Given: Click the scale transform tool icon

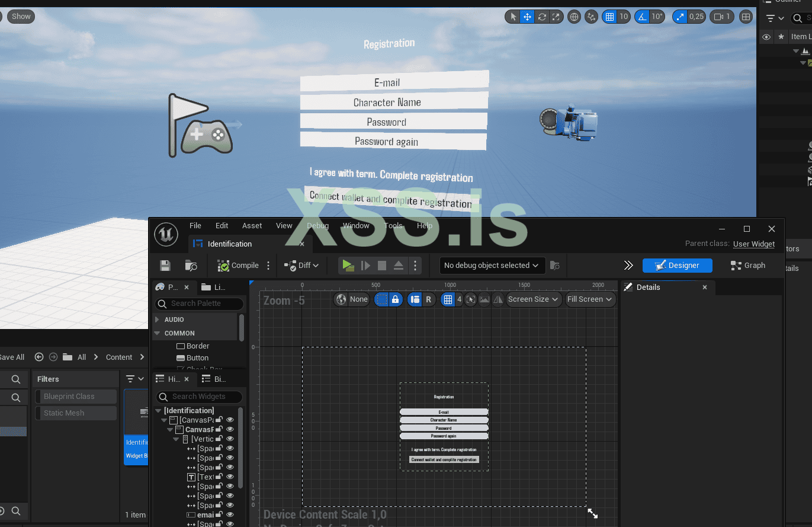Looking at the screenshot, I should point(556,17).
